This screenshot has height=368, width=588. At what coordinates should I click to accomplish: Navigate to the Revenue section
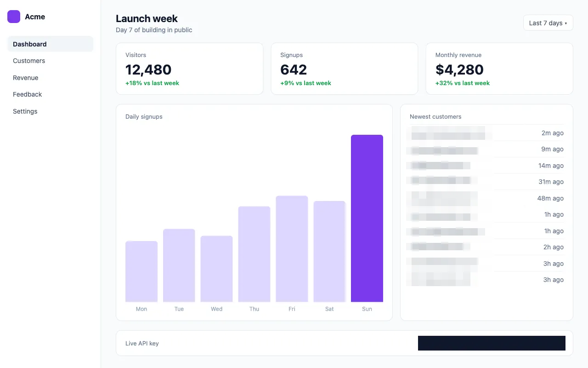(51, 78)
